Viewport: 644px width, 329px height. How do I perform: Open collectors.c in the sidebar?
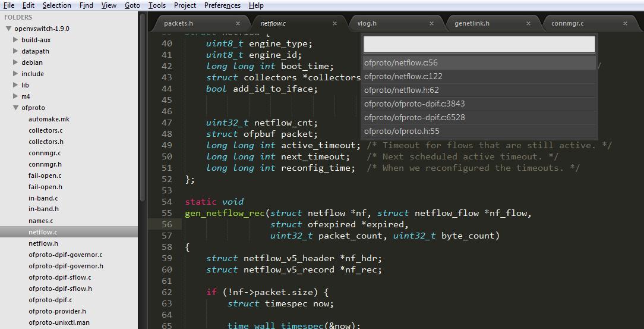click(x=45, y=130)
